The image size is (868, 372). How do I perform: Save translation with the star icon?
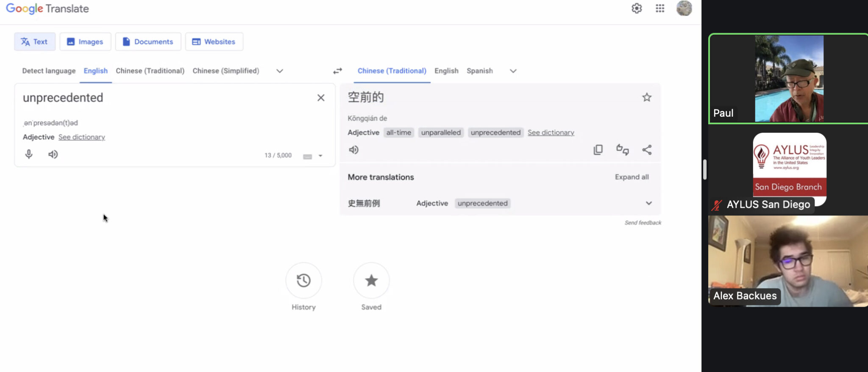[647, 98]
